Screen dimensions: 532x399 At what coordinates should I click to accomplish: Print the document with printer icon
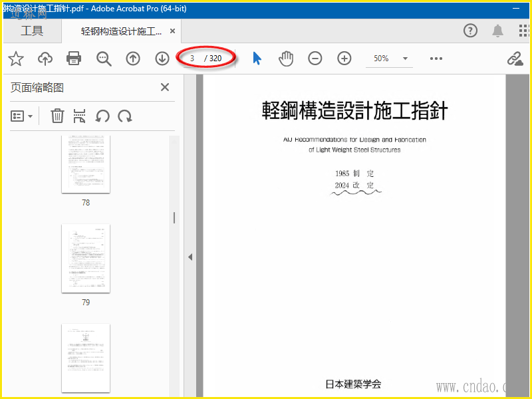pos(74,59)
